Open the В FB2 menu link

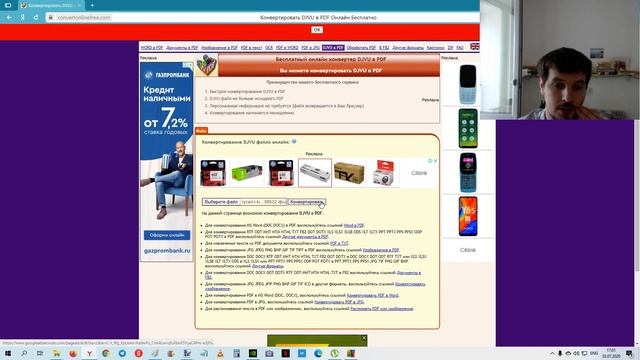(x=384, y=48)
